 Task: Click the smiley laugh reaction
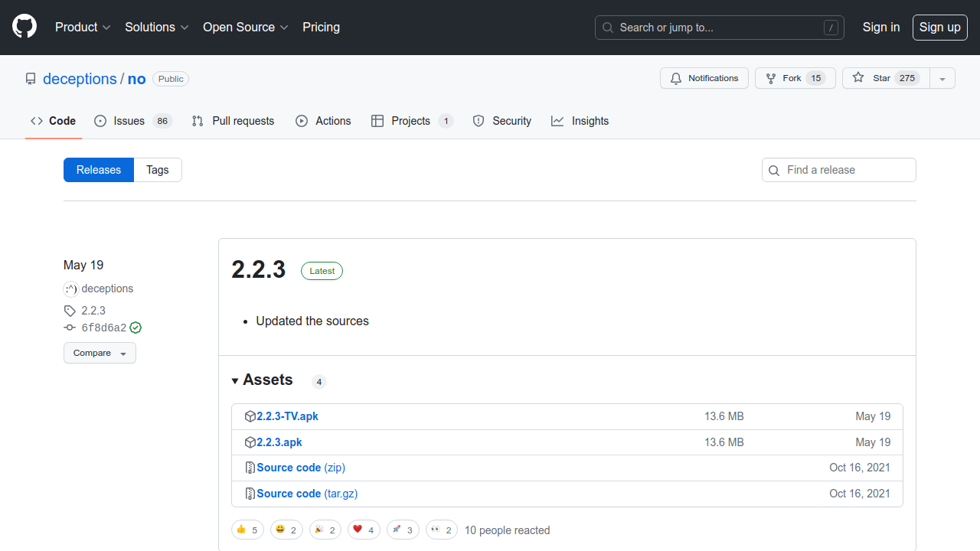click(x=286, y=530)
